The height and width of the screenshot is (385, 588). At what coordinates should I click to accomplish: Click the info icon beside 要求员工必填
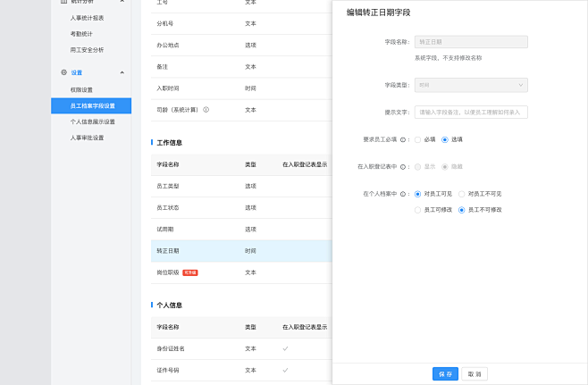tap(403, 140)
